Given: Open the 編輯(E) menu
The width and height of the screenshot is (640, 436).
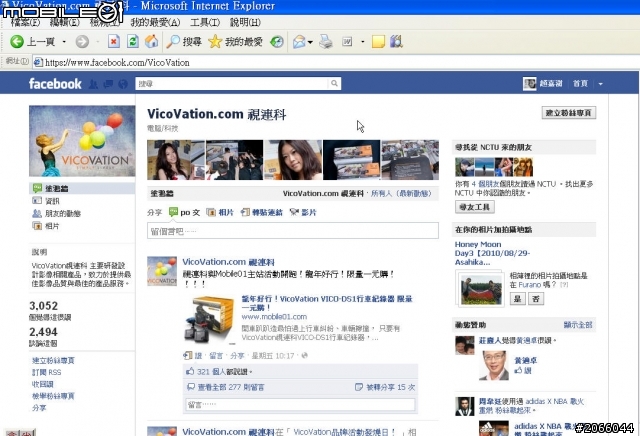Looking at the screenshot, I should tap(64, 22).
